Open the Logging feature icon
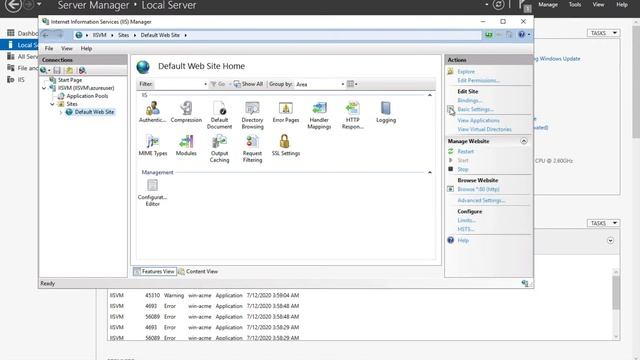Screen dimensions: 640x360 pos(386,112)
